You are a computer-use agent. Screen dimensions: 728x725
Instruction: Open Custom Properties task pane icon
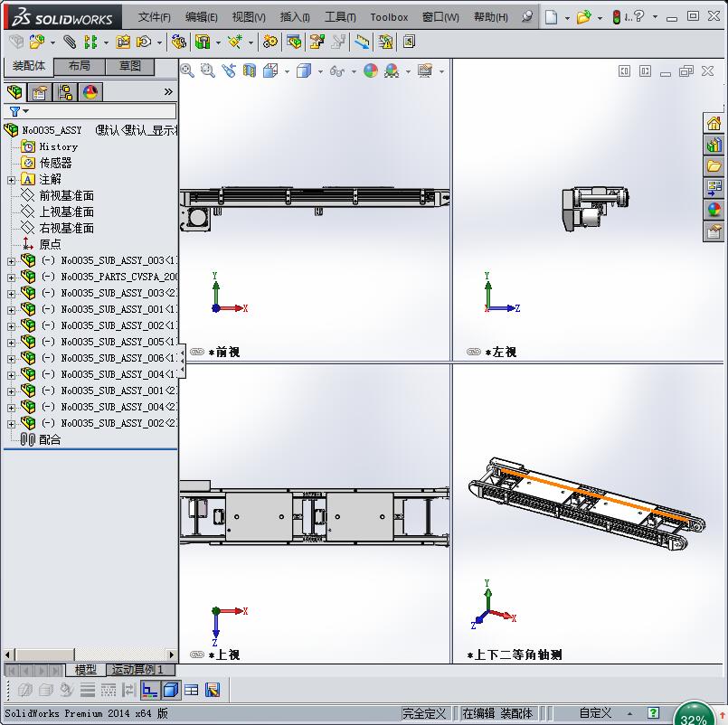tap(714, 231)
